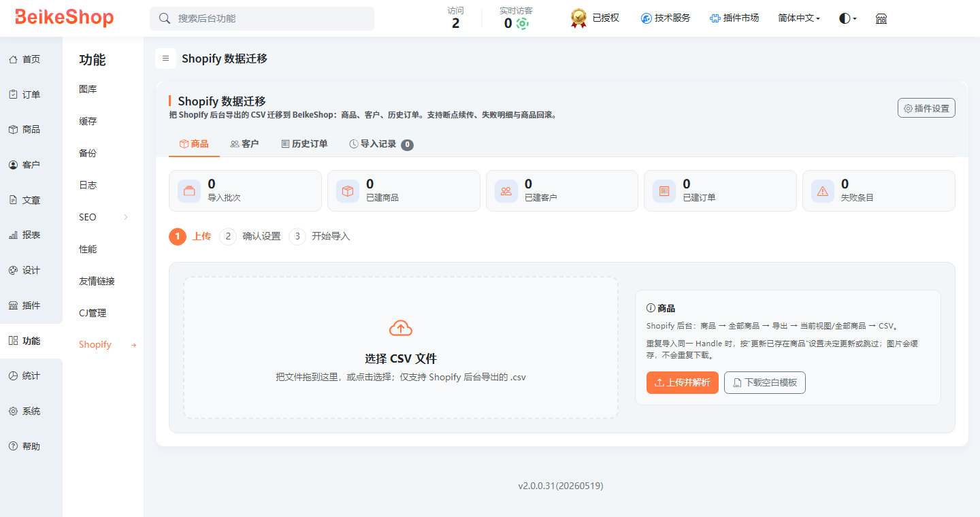Viewport: 980px width, 517px height.
Task: Open the 简体中文 language dropdown
Action: coord(799,18)
